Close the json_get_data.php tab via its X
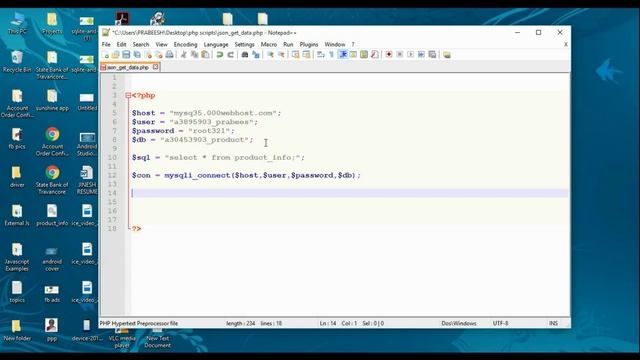 pyautogui.click(x=156, y=67)
